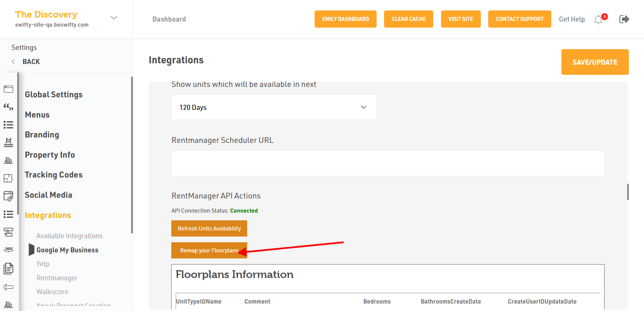Image resolution: width=644 pixels, height=311 pixels.
Task: Open Rentmanager integration sub-item
Action: (x=57, y=278)
